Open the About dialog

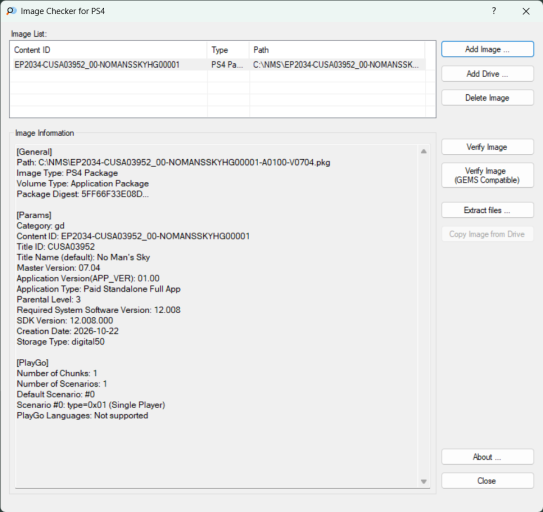tap(487, 457)
